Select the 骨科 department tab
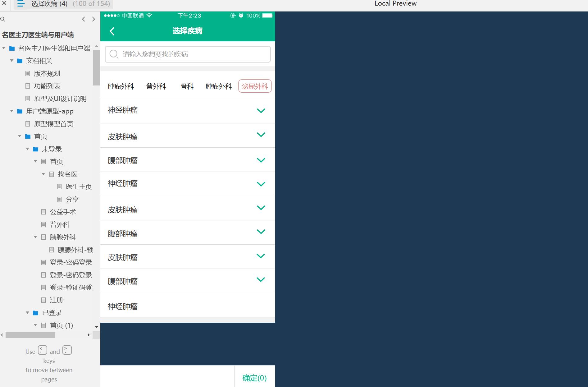 187,86
